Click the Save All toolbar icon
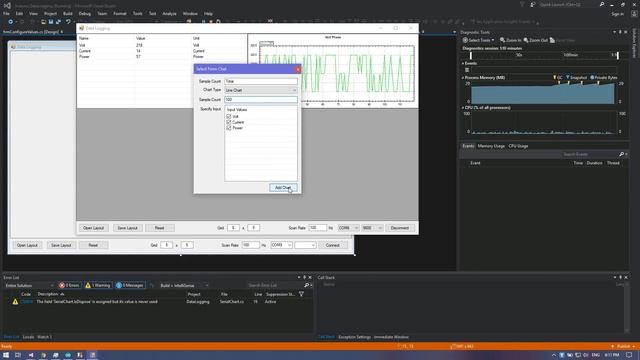This screenshot has width=640, height=360. (58, 22)
